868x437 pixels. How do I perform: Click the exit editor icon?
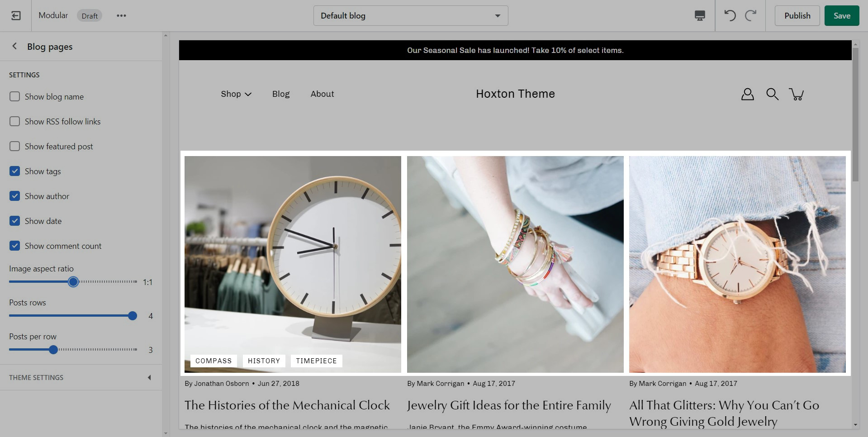(x=16, y=16)
